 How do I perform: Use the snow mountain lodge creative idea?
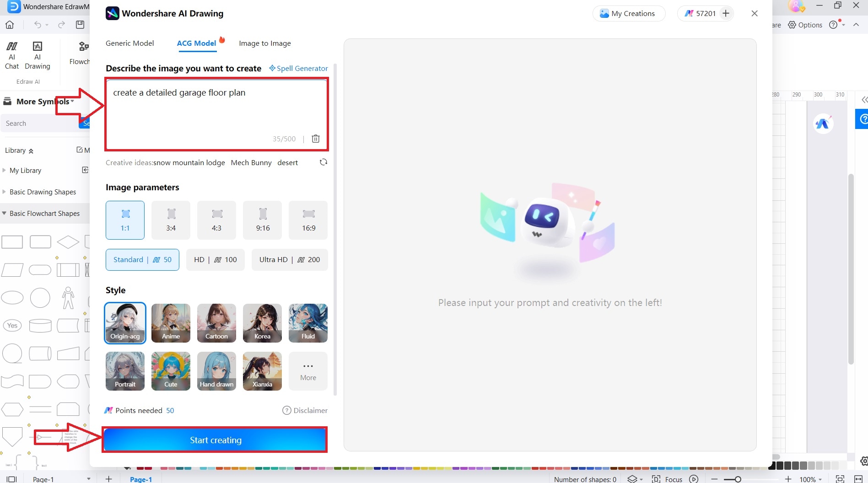click(x=189, y=162)
